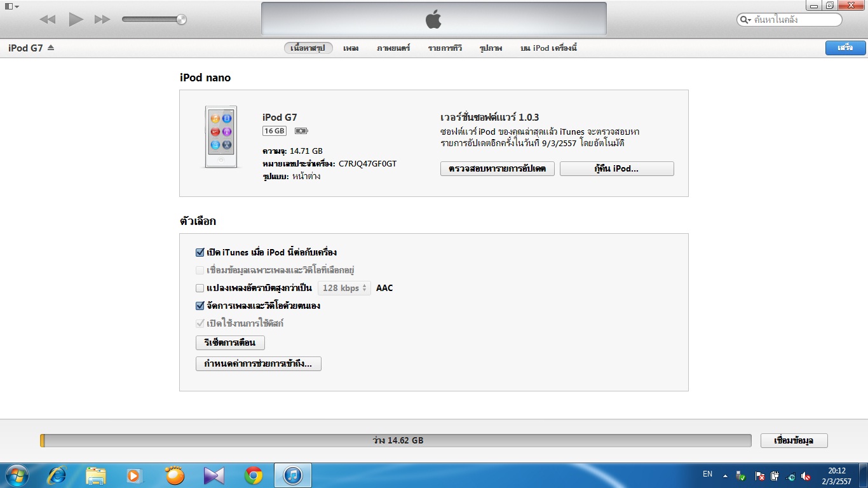Enable 'แปลงเพลงอัตราบิตสูงกว่าเป็น' checkbox
The image size is (868, 488).
(x=200, y=288)
